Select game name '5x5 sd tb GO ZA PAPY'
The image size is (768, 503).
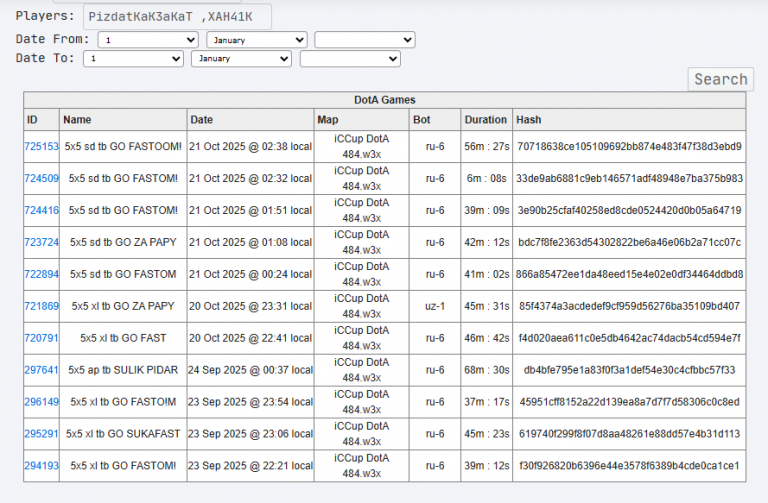(123, 242)
